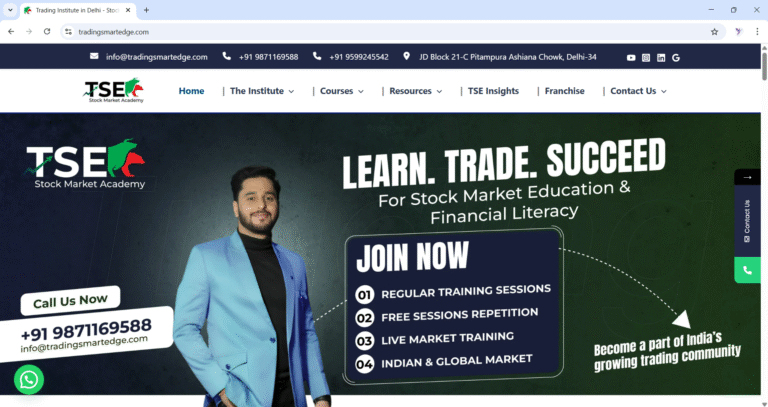Expand the Resources dropdown menu

tap(416, 91)
